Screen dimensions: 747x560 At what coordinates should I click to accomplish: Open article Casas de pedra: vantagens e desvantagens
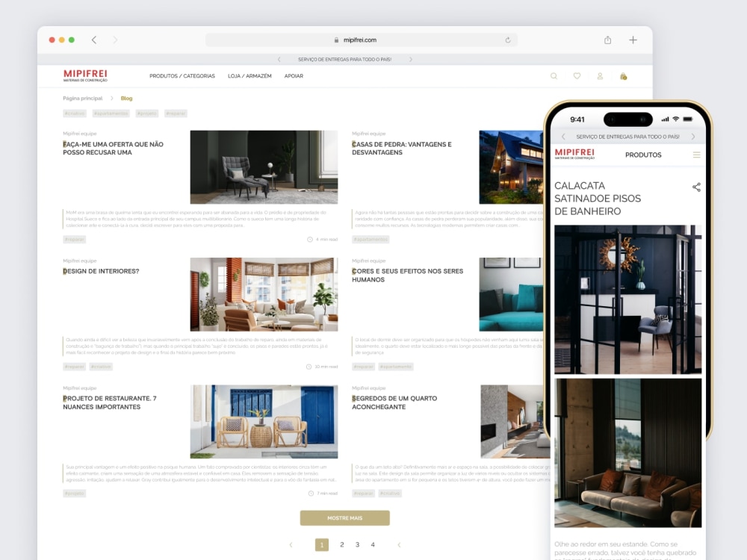click(x=402, y=149)
